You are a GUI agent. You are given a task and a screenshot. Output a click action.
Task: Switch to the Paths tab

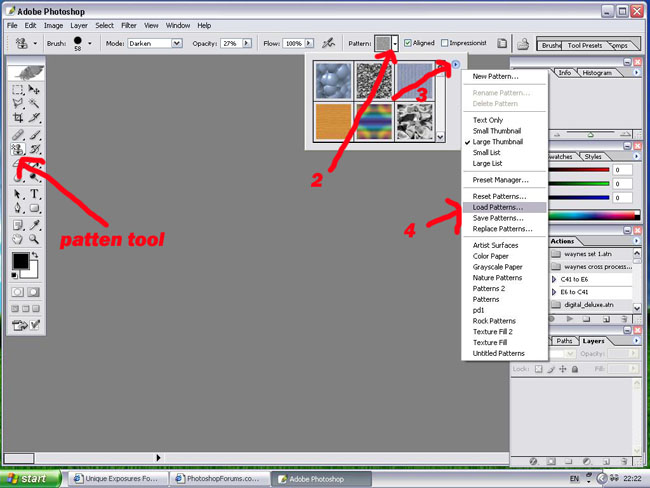[565, 341]
